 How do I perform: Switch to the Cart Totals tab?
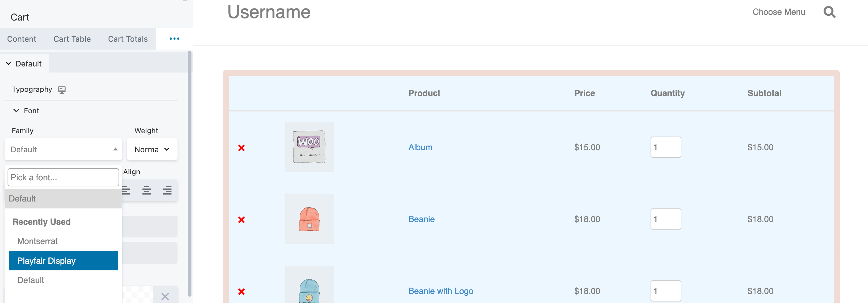128,39
